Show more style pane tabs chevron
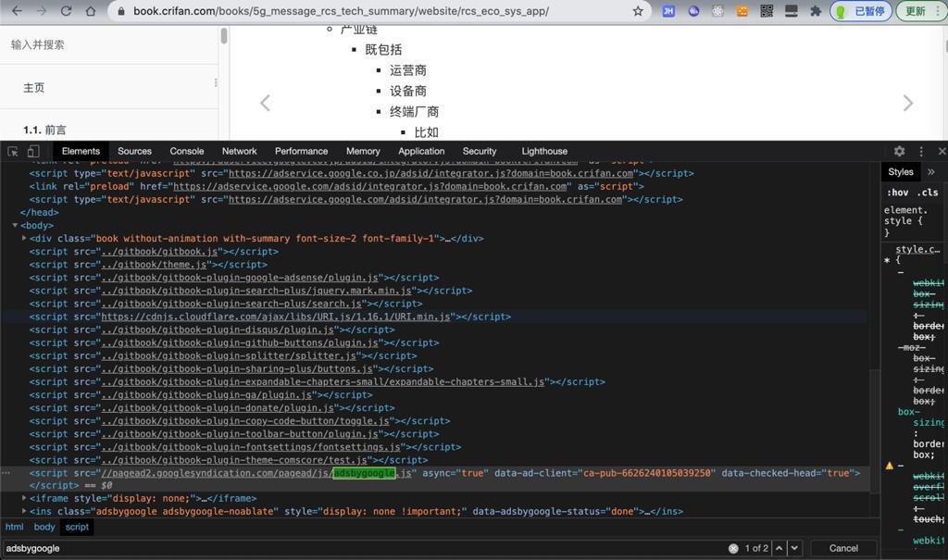This screenshot has height=560, width=948. click(931, 172)
